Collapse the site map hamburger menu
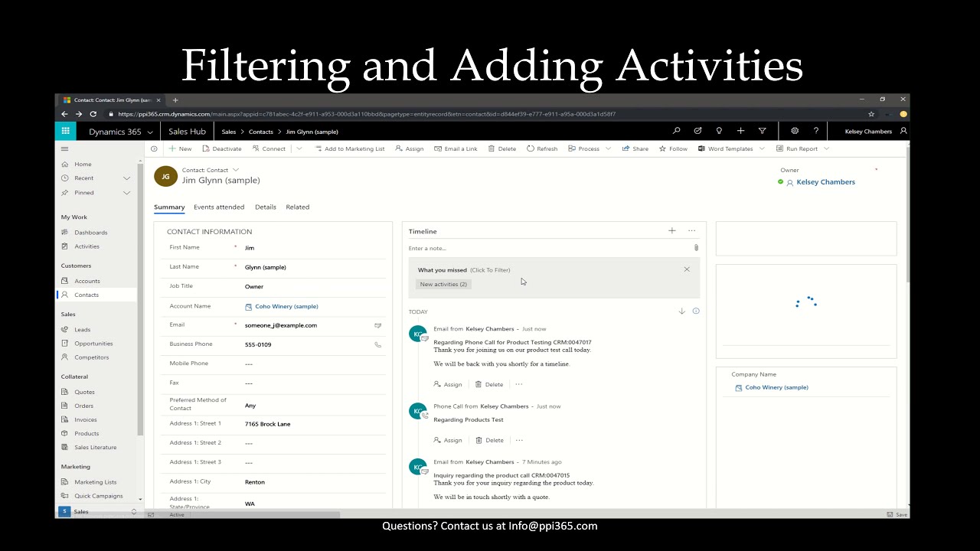 click(x=65, y=148)
